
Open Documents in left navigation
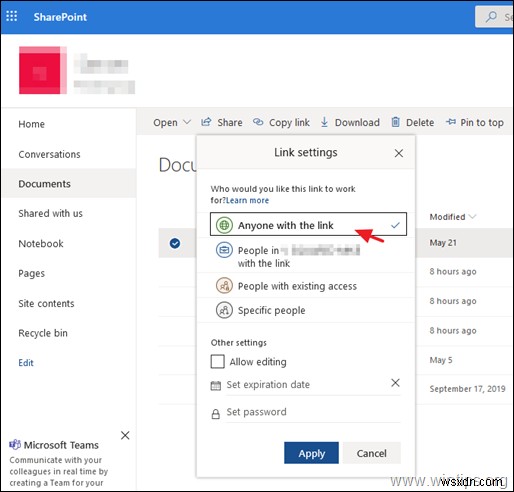[44, 184]
